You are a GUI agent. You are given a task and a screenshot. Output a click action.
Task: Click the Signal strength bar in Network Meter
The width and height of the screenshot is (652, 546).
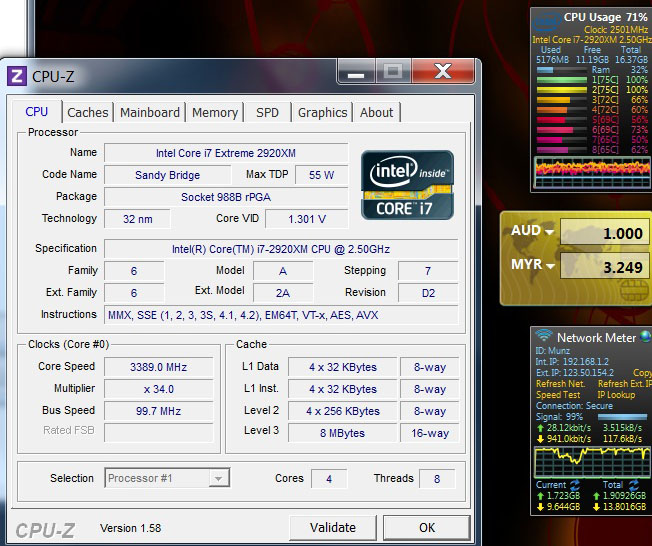[x=622, y=417]
